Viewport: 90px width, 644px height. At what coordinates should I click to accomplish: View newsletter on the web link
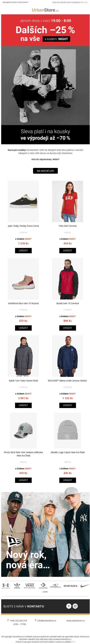(x=86, y=2)
